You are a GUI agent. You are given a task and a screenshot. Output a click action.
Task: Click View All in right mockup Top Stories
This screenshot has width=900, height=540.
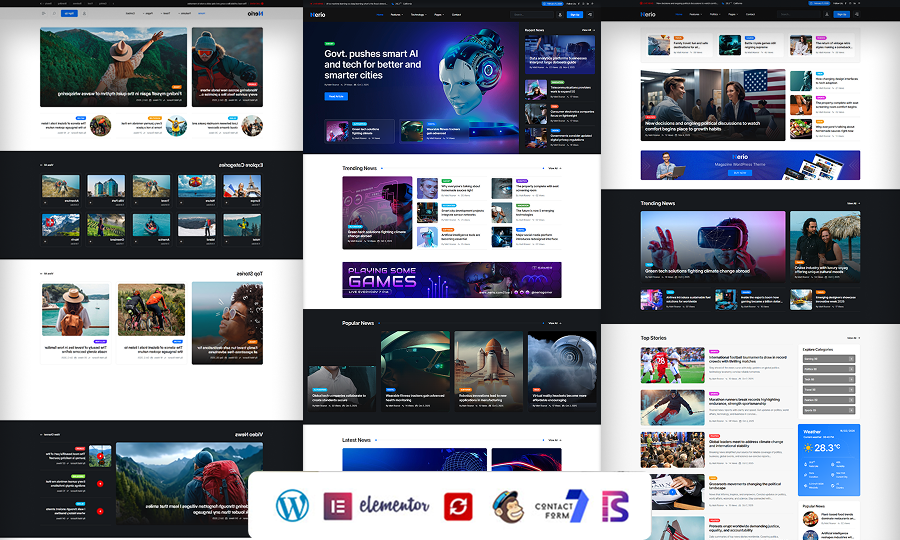click(x=854, y=338)
